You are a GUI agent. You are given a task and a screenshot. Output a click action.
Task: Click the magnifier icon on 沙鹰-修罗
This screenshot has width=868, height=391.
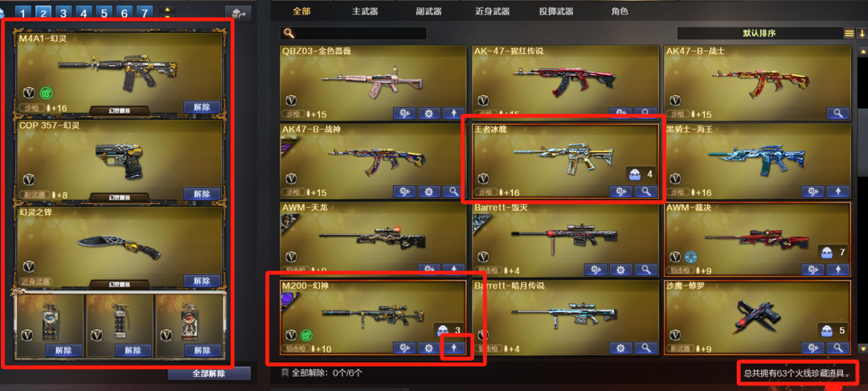pyautogui.click(x=838, y=348)
